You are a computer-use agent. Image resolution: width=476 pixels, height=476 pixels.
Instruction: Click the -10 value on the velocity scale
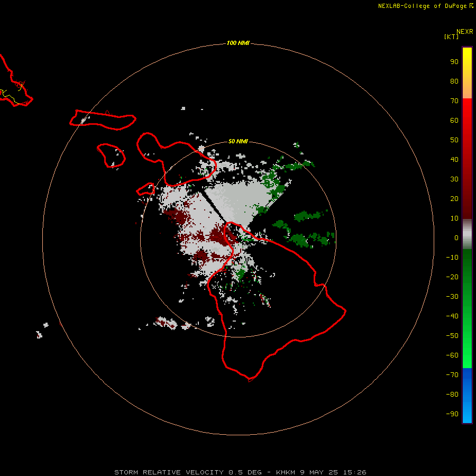point(452,258)
